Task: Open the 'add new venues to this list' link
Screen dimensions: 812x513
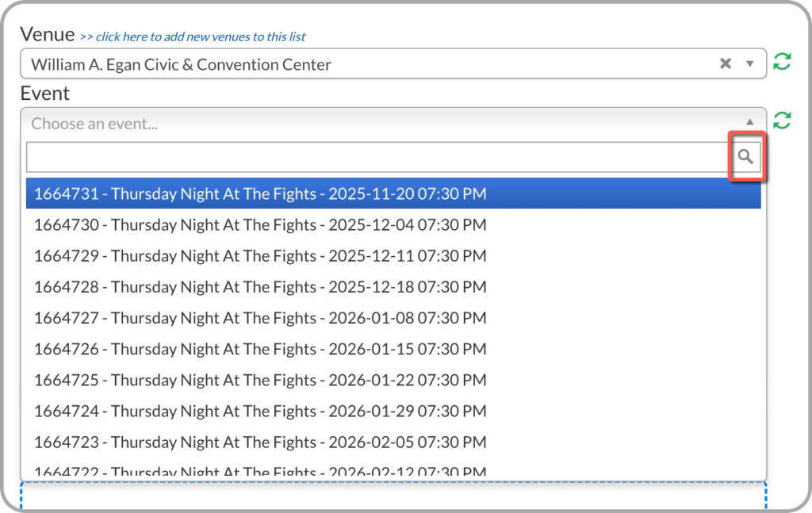Action: [x=193, y=36]
